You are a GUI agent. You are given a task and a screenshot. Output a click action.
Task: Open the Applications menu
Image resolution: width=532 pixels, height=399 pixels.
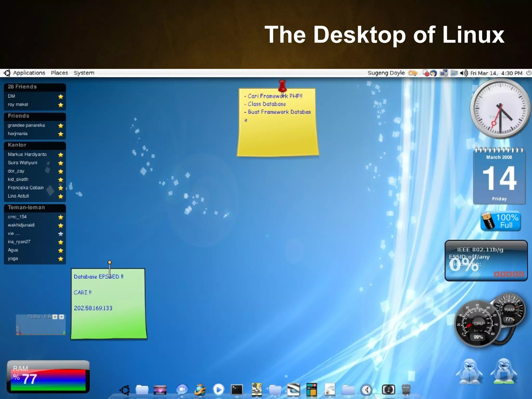pyautogui.click(x=29, y=73)
